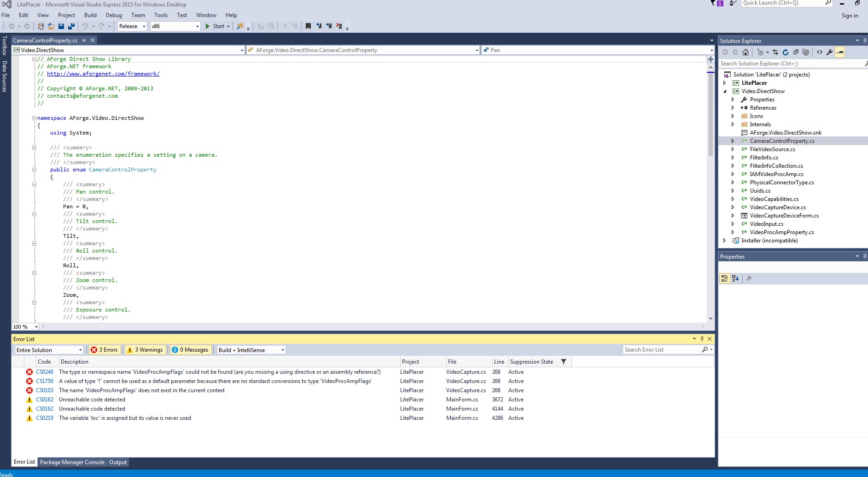
Task: Open warning code CS0219 link
Action: 45,418
